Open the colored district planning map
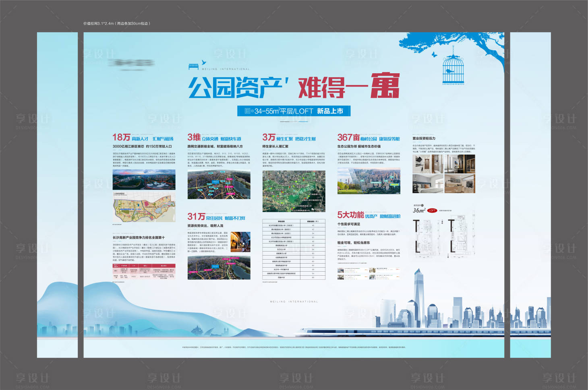Image resolution: width=588 pixels, height=390 pixels. tap(144, 207)
